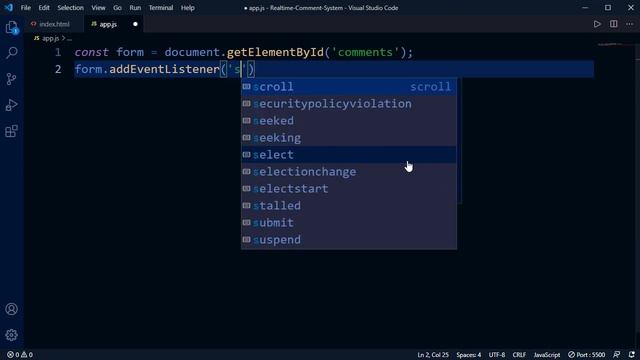Image resolution: width=640 pixels, height=360 pixels.
Task: Click the Run Code play icon
Action: coord(597,24)
